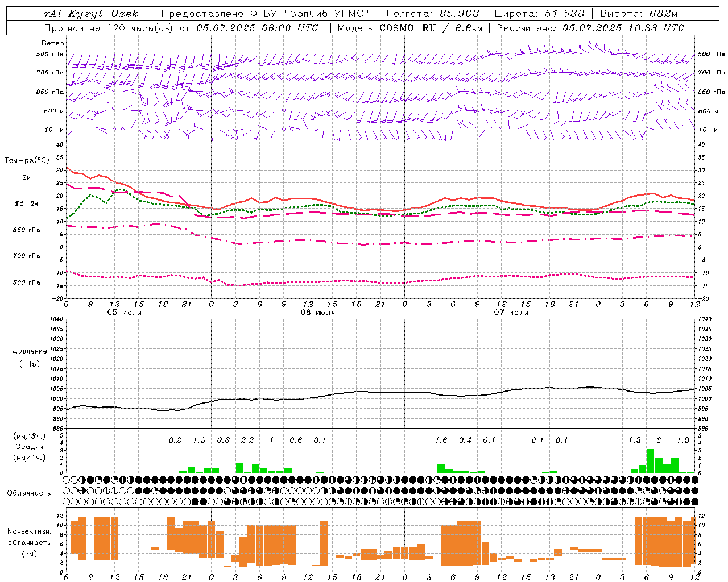The height and width of the screenshot is (582, 728).
Task: Click the Конвективн. облачность (км) label
Action: click(x=29, y=542)
